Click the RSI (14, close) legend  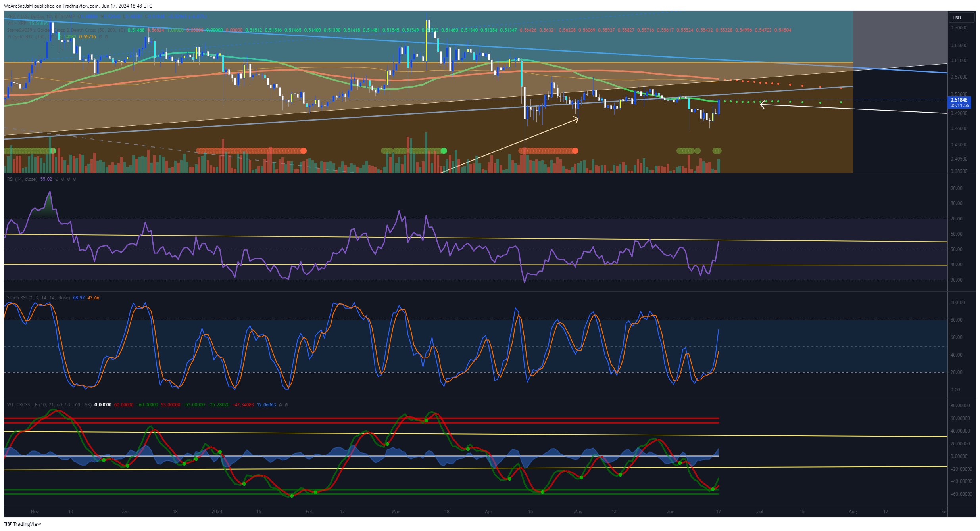(x=22, y=179)
